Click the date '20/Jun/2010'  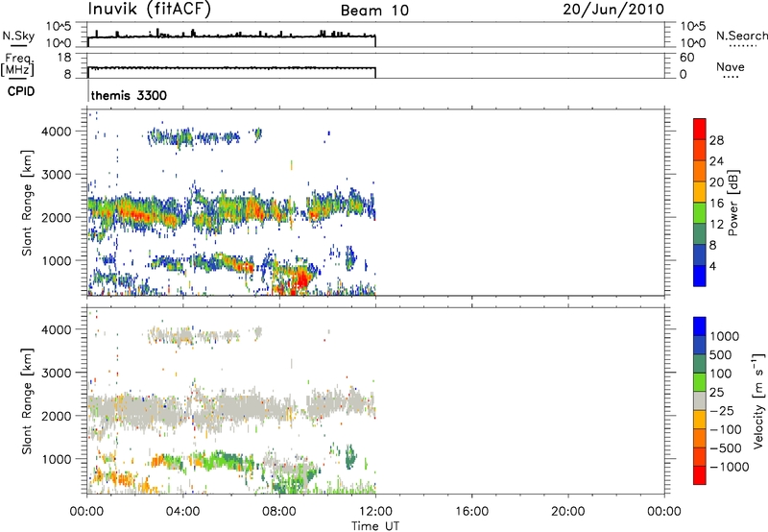[613, 10]
